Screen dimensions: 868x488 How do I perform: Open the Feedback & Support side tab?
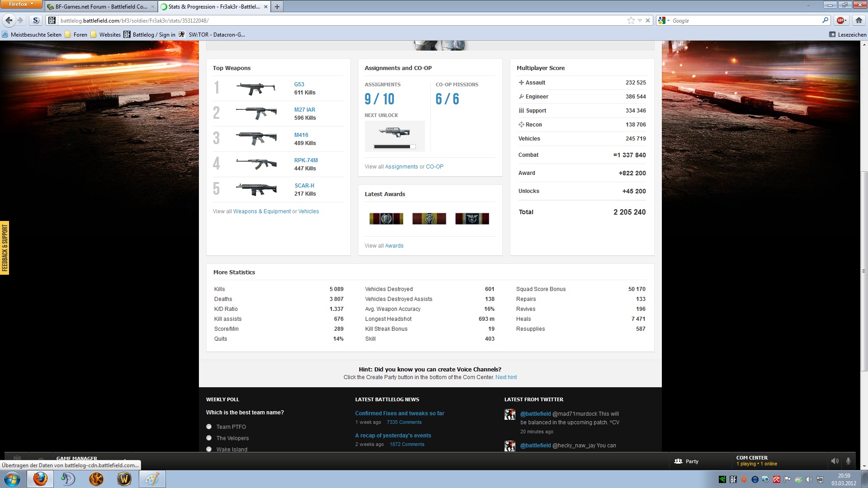(x=5, y=248)
